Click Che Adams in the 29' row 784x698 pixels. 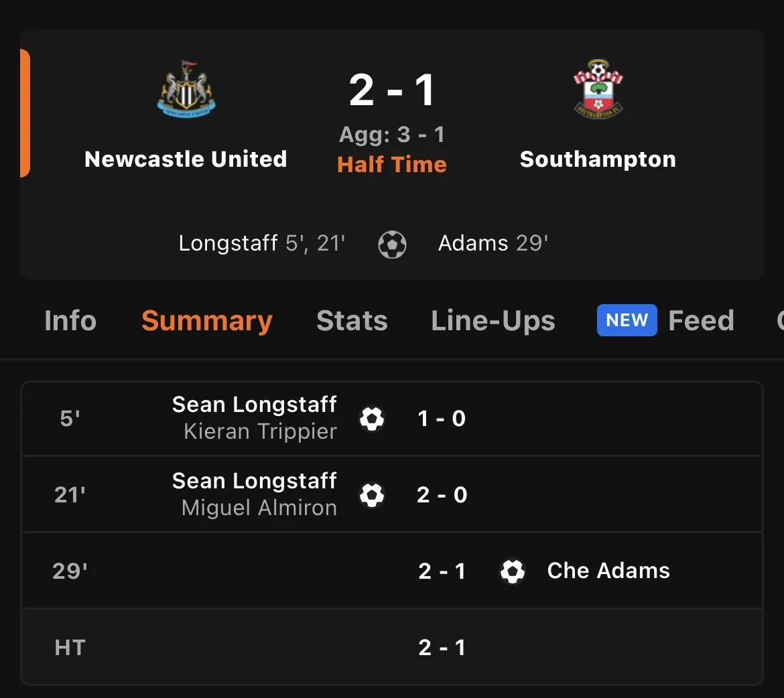pos(608,571)
